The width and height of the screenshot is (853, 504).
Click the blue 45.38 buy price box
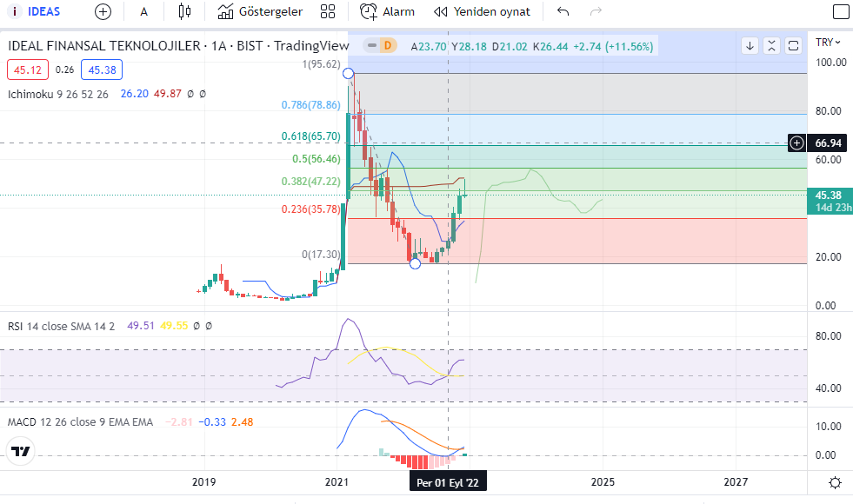pyautogui.click(x=102, y=70)
